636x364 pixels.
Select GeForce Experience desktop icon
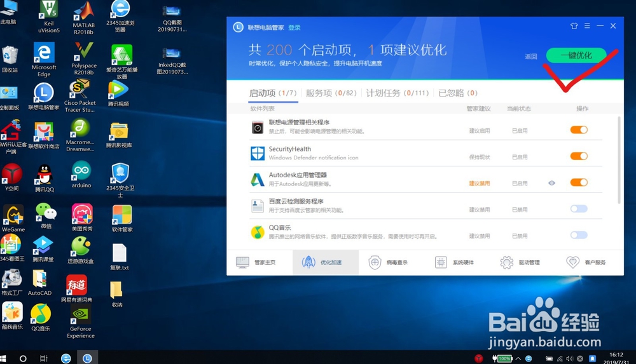click(80, 322)
